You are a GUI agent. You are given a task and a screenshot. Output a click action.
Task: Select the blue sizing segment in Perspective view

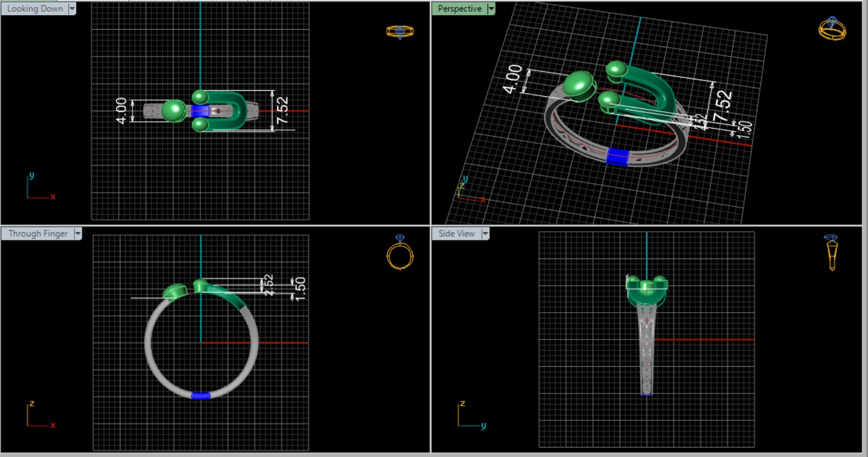[x=618, y=157]
